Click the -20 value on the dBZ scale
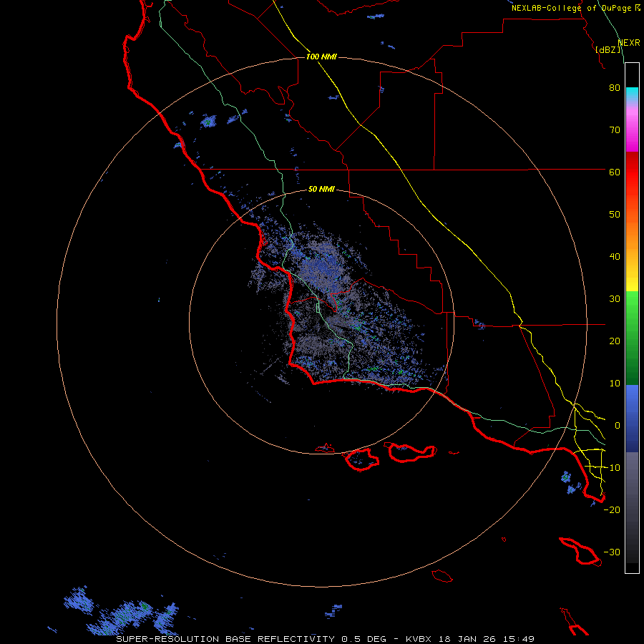The image size is (644, 644). pyautogui.click(x=612, y=509)
